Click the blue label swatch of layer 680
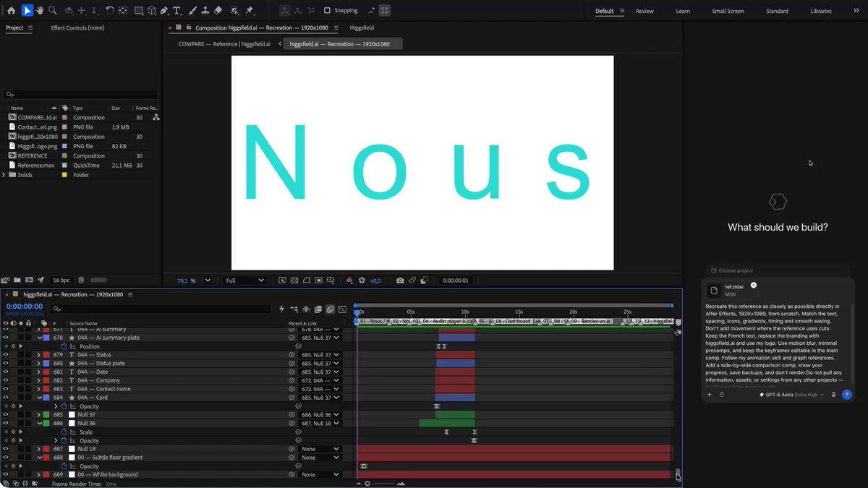 coord(47,364)
